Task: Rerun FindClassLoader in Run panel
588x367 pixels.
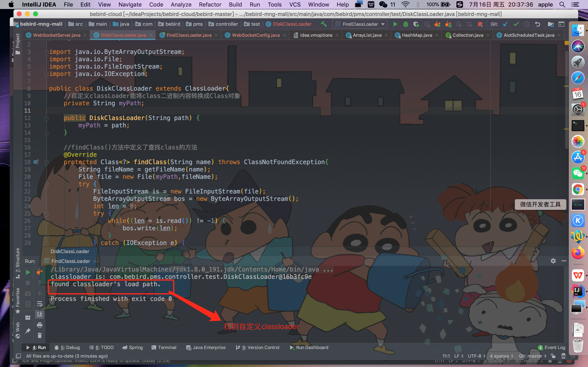Action: tap(28, 272)
